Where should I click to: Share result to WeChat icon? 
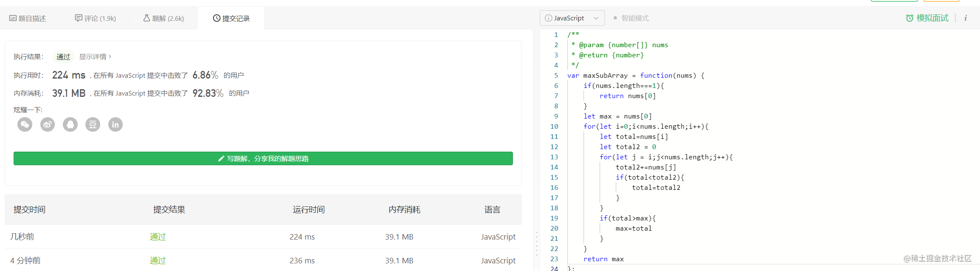click(25, 124)
